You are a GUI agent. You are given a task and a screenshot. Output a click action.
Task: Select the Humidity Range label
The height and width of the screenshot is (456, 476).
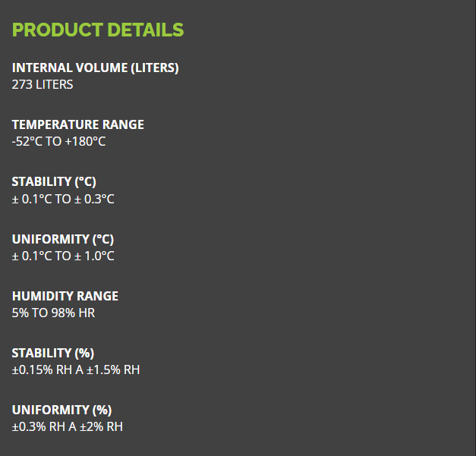click(x=65, y=296)
